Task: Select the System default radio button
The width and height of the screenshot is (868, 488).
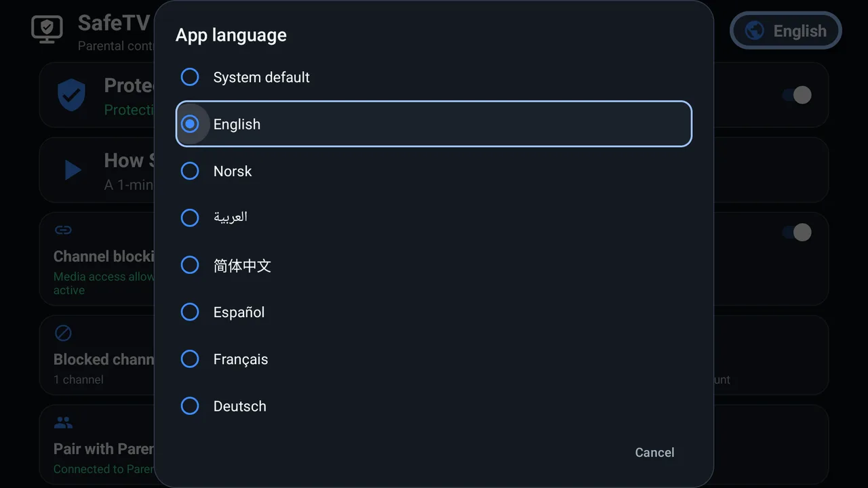Action: pyautogui.click(x=190, y=77)
